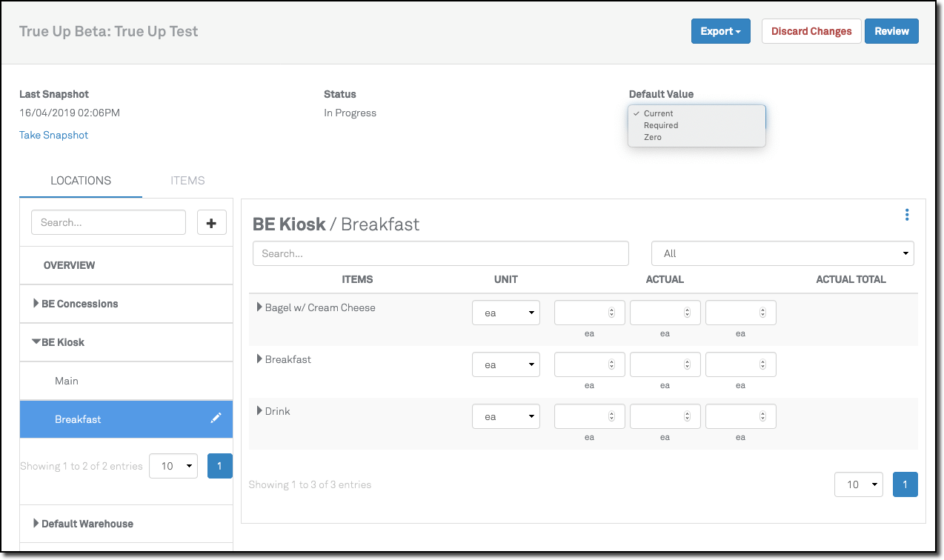Image resolution: width=944 pixels, height=560 pixels.
Task: Click the plus icon to add location
Action: [211, 222]
